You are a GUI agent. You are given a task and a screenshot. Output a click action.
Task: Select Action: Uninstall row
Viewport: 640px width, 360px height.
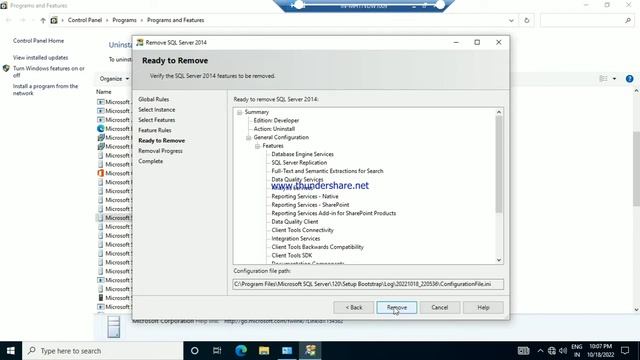pyautogui.click(x=274, y=129)
